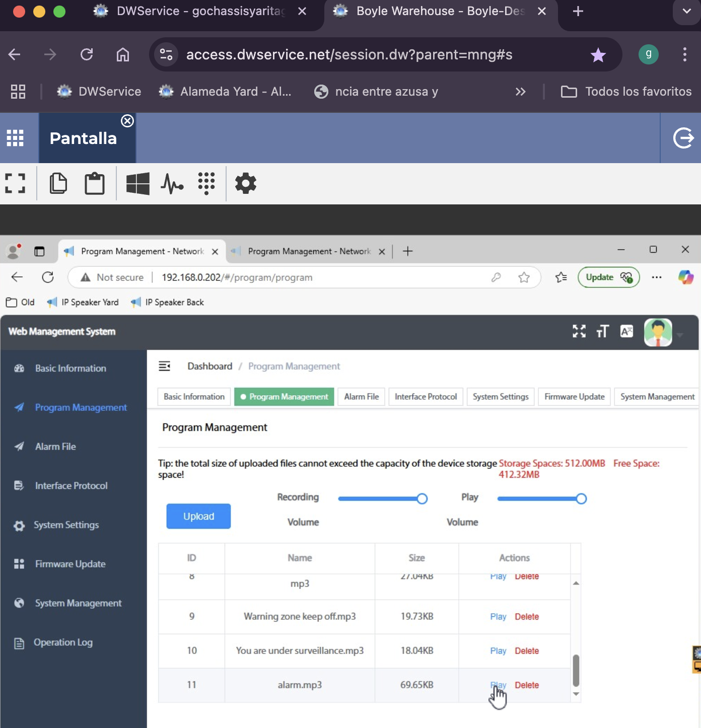
Task: Open Todos los favoritos folder
Action: (x=626, y=92)
